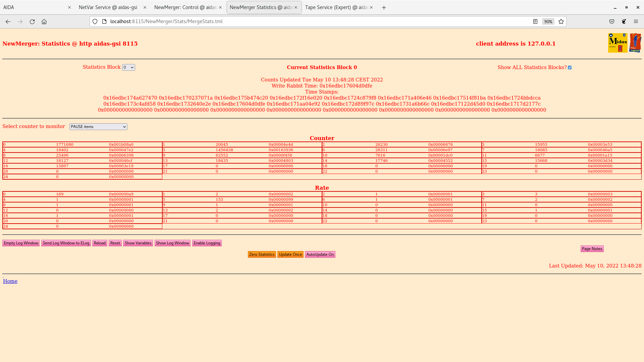Click the home icon in toolbar

[44, 21]
